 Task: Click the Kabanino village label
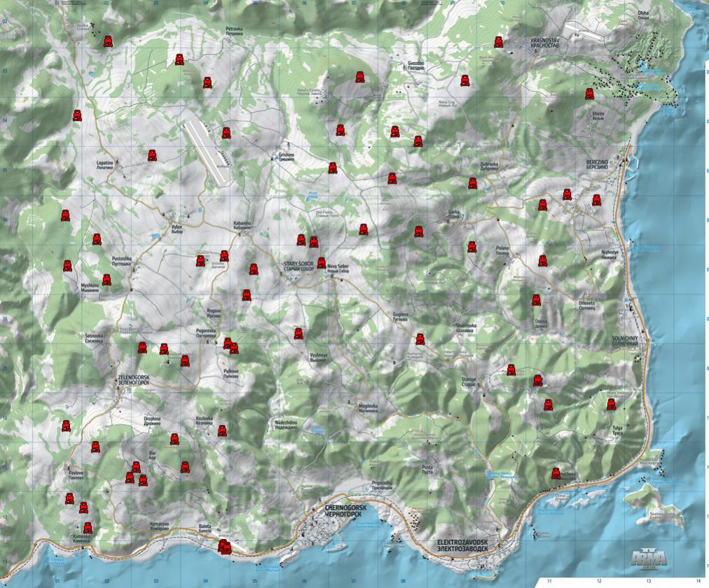[242, 225]
